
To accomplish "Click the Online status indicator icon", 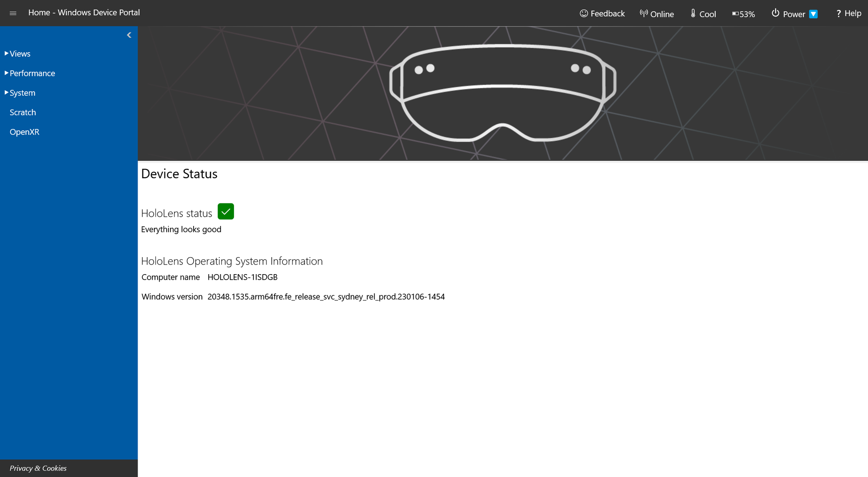I will click(x=644, y=12).
